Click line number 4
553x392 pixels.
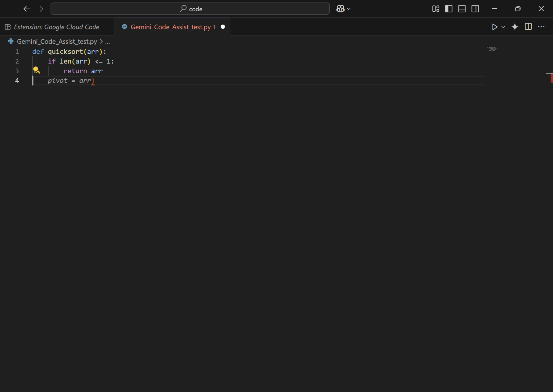[17, 81]
